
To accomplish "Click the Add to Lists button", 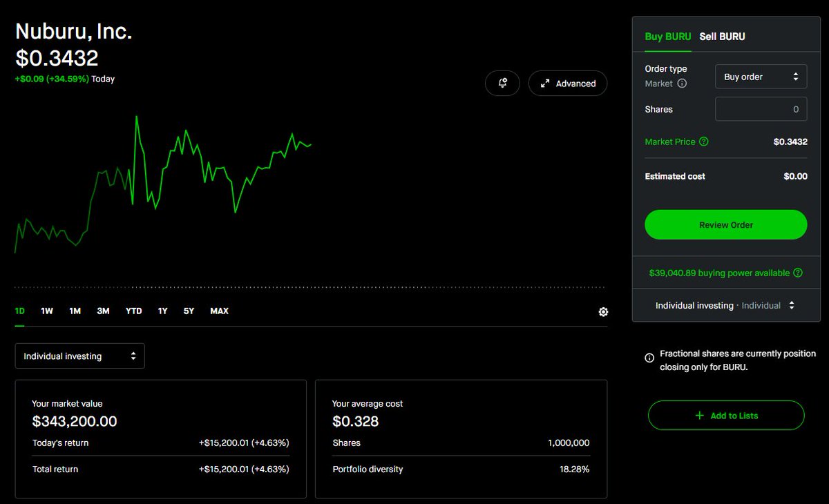I will (x=726, y=416).
